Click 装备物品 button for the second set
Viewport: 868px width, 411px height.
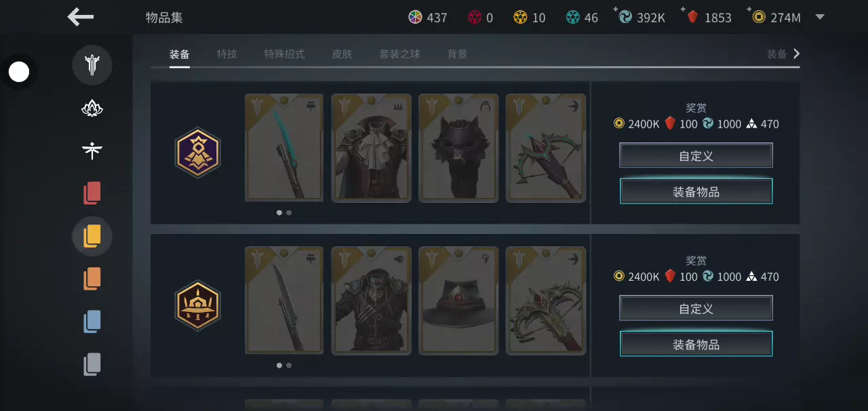[696, 345]
